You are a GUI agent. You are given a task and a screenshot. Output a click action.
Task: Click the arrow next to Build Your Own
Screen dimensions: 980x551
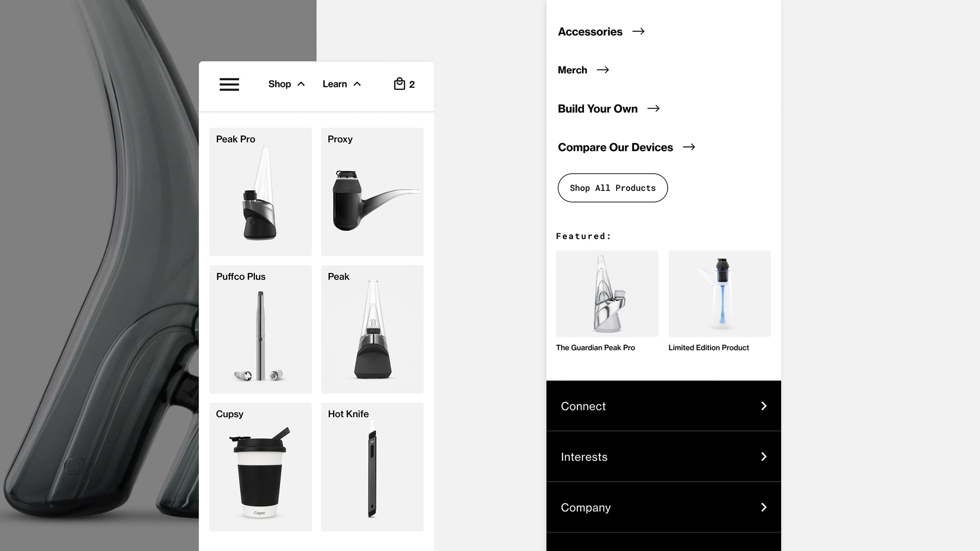point(653,109)
